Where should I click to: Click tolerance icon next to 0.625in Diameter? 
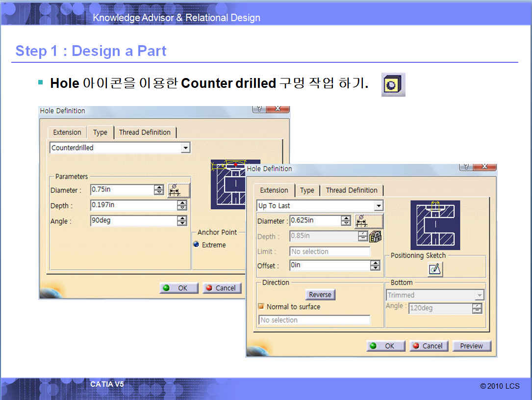point(368,221)
